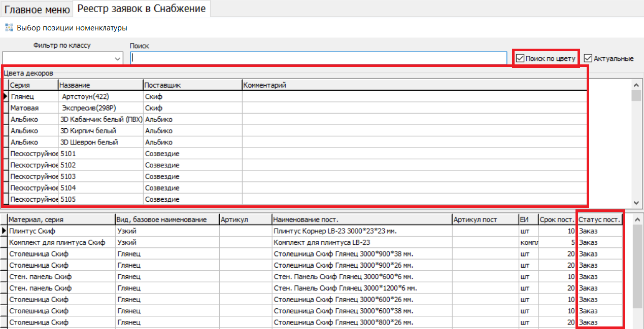This screenshot has width=644, height=329.
Task: Toggle the Актуальные checkbox
Action: point(588,58)
